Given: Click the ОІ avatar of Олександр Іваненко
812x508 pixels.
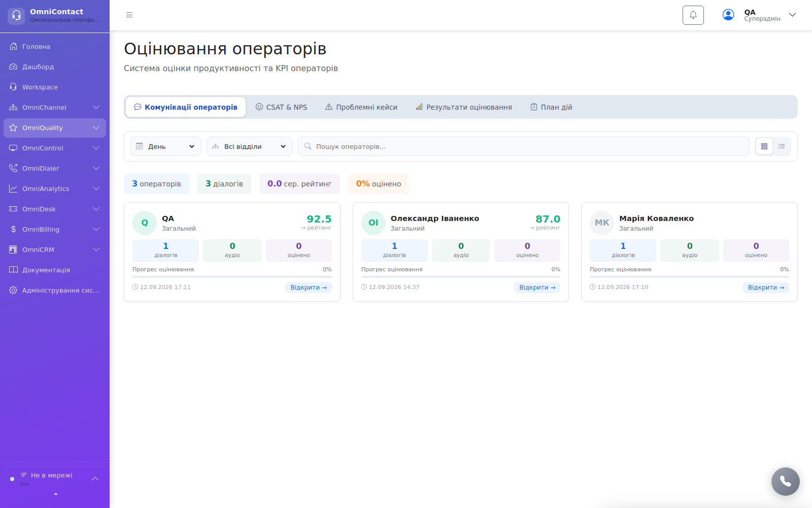Looking at the screenshot, I should tap(374, 223).
